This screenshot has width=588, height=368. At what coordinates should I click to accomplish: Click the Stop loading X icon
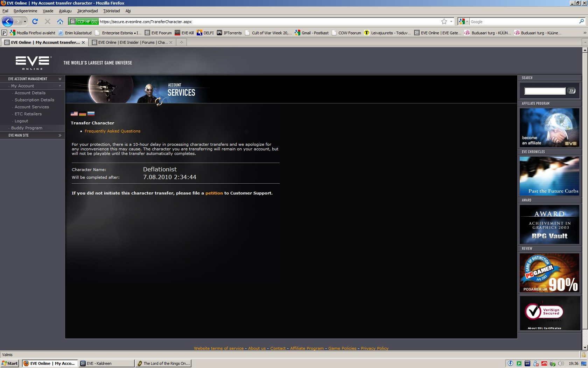(x=48, y=21)
